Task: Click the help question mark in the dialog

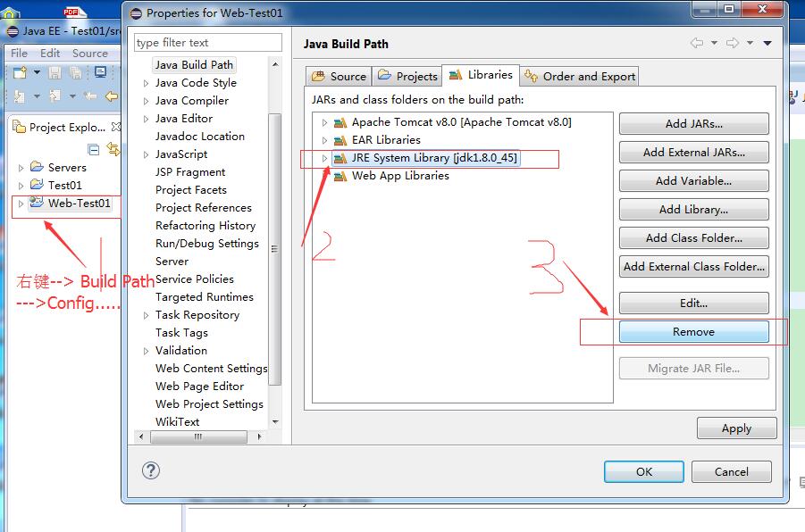Action: [151, 471]
